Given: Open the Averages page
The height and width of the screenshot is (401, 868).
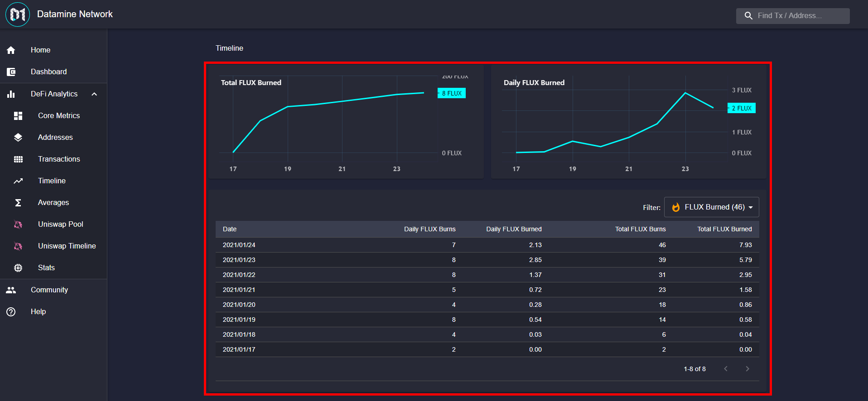Looking at the screenshot, I should [53, 203].
